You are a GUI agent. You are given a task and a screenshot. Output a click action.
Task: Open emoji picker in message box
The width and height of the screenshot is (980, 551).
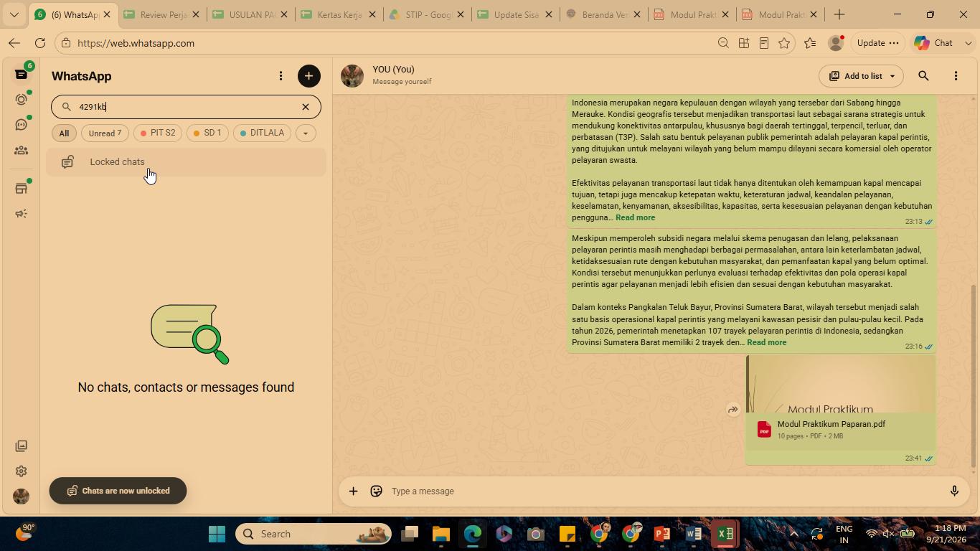[376, 491]
